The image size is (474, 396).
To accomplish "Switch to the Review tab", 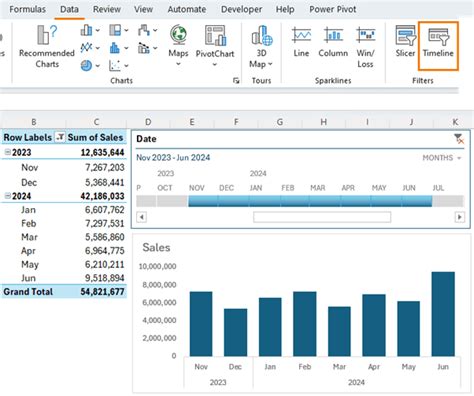I will click(107, 9).
